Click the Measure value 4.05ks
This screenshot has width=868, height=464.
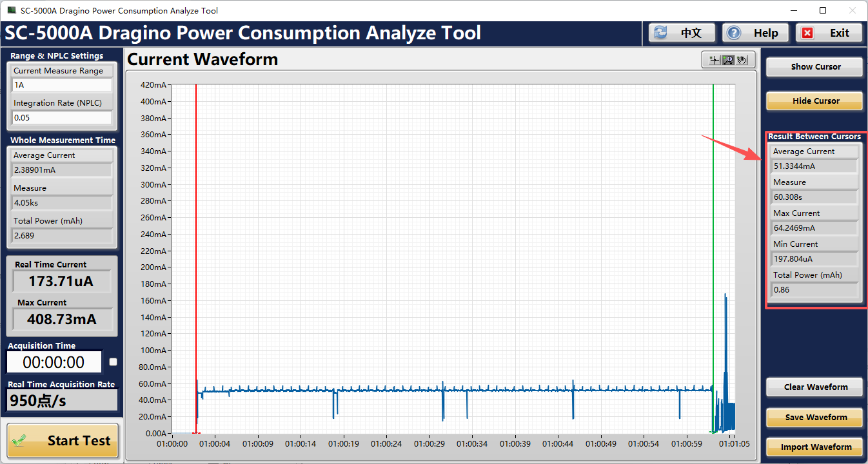(62, 203)
